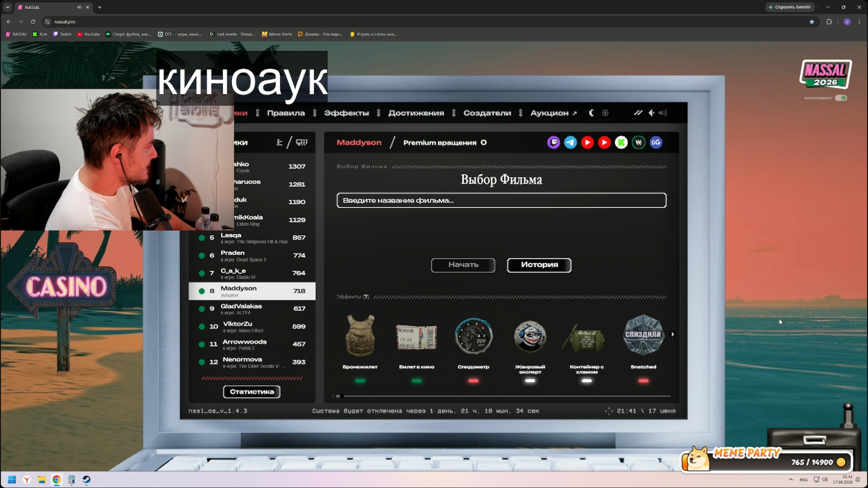This screenshot has height=488, width=868.
Task: Click the film title input field
Action: pos(501,201)
